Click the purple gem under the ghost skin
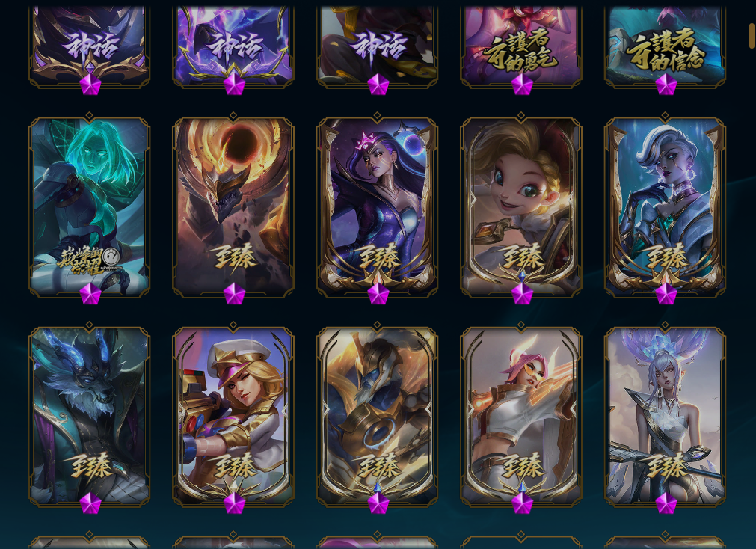The height and width of the screenshot is (549, 756). (90, 293)
